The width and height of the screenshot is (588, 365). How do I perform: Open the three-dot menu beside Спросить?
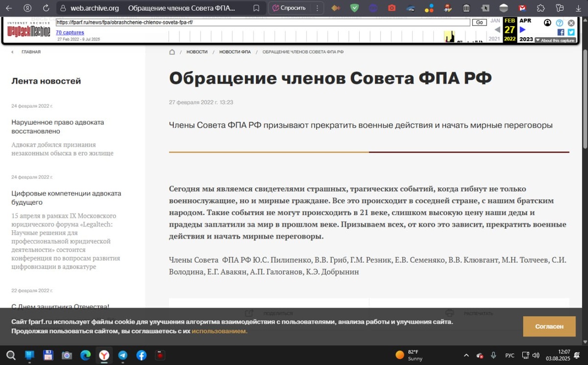(318, 8)
